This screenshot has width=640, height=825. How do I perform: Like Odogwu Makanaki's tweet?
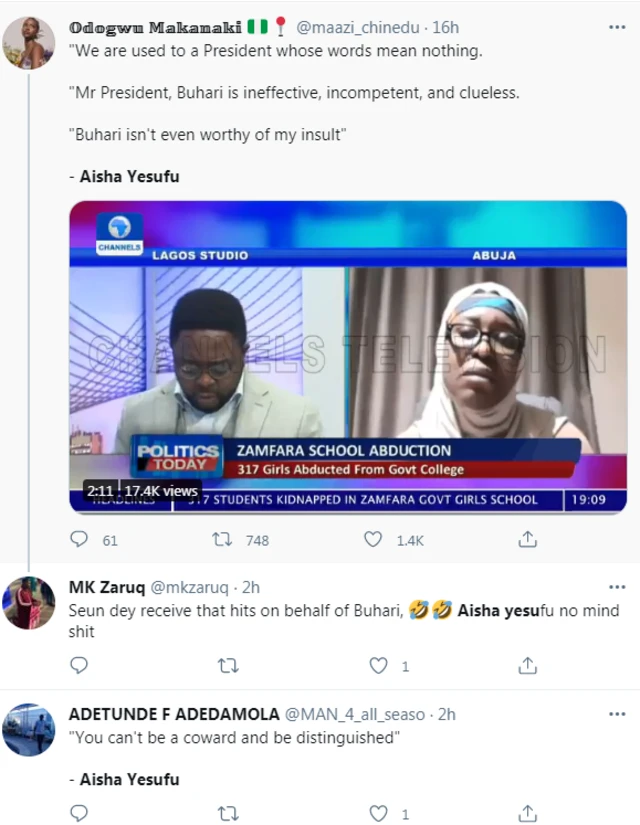point(373,540)
